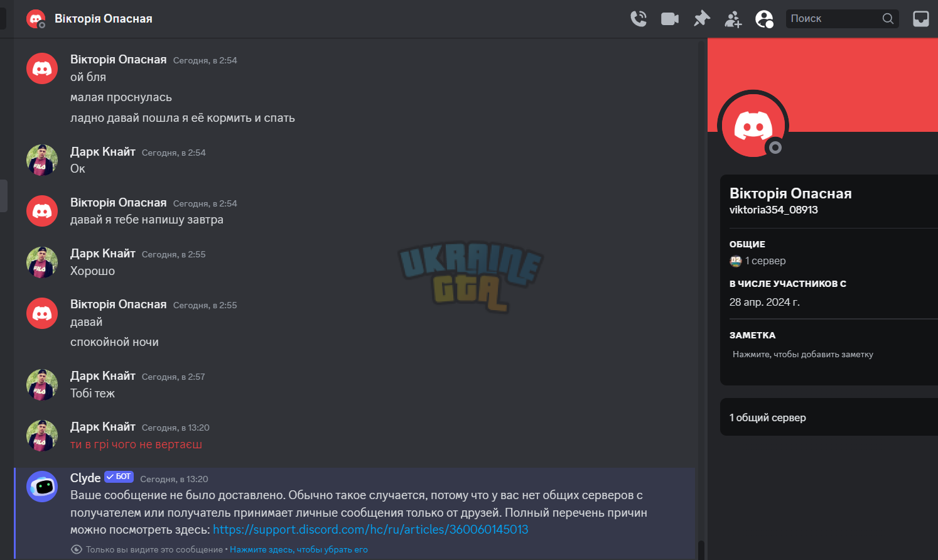
Task: Expand the '1 общий сервер' section
Action: pyautogui.click(x=829, y=417)
